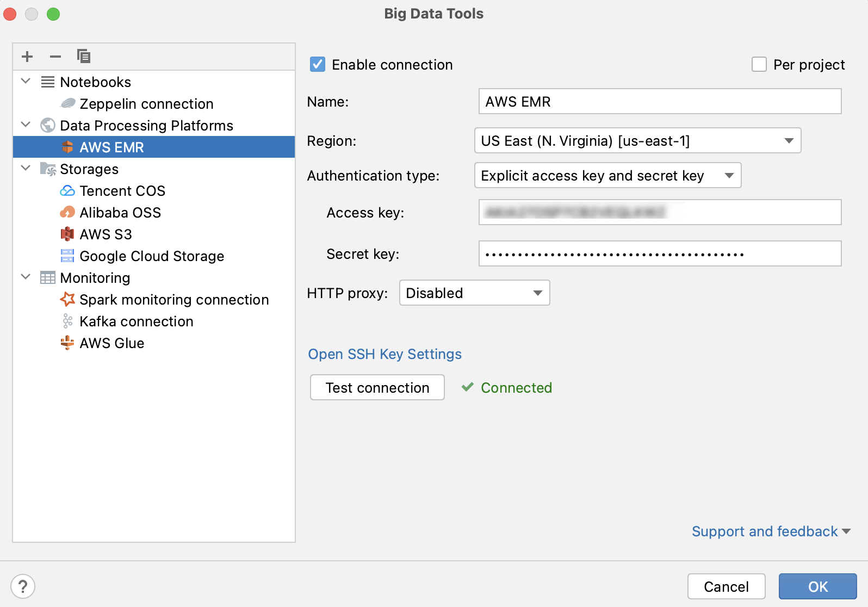
Task: Tick the Per project checkbox
Action: click(759, 65)
